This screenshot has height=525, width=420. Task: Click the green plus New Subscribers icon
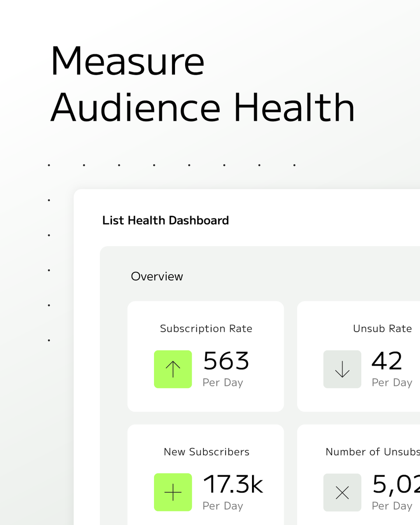[x=173, y=492]
